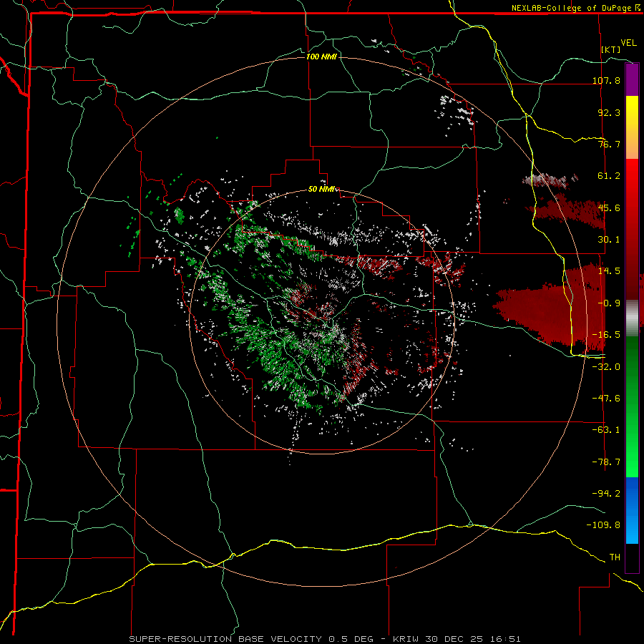Click the gray near-zero segment of color bar

coord(632,318)
